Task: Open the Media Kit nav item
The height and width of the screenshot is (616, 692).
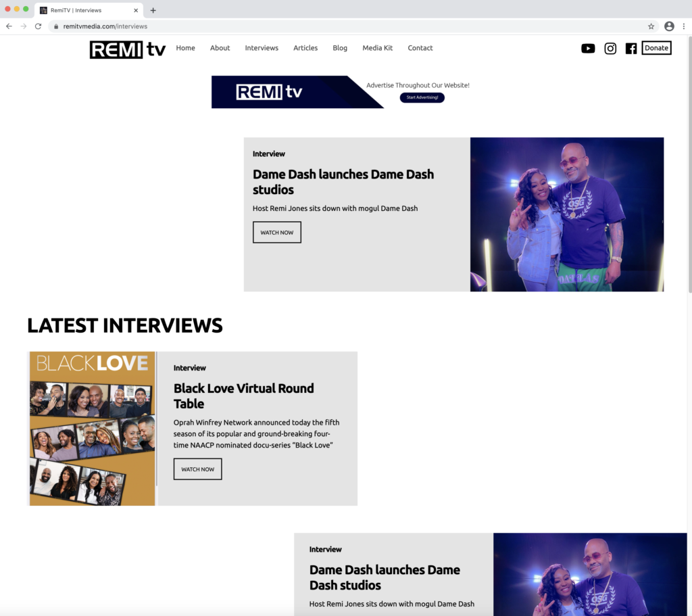Action: 377,48
